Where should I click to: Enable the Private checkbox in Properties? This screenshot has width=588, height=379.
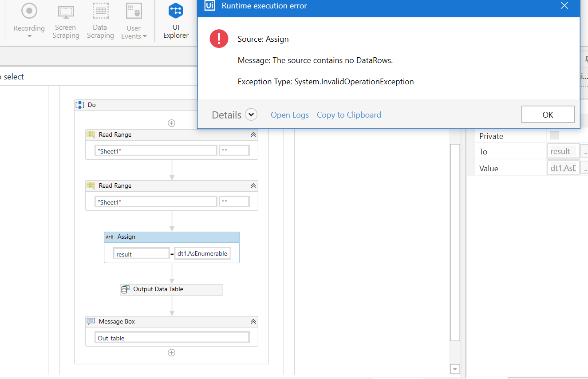554,136
